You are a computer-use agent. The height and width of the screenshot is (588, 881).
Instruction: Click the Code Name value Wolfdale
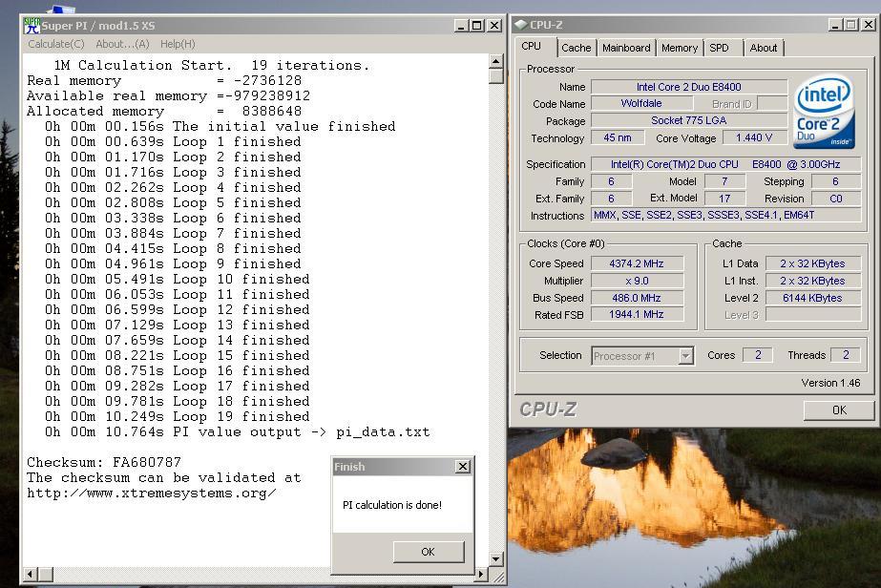point(641,103)
